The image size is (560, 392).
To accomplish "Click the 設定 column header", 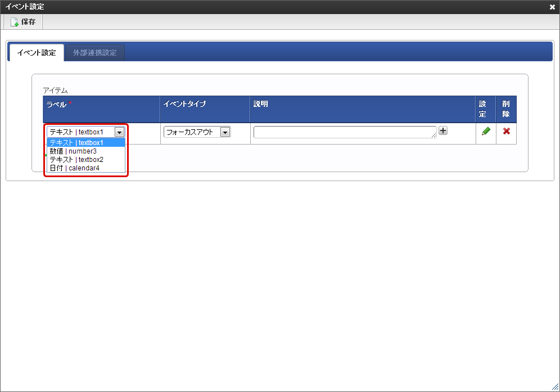I will (486, 109).
